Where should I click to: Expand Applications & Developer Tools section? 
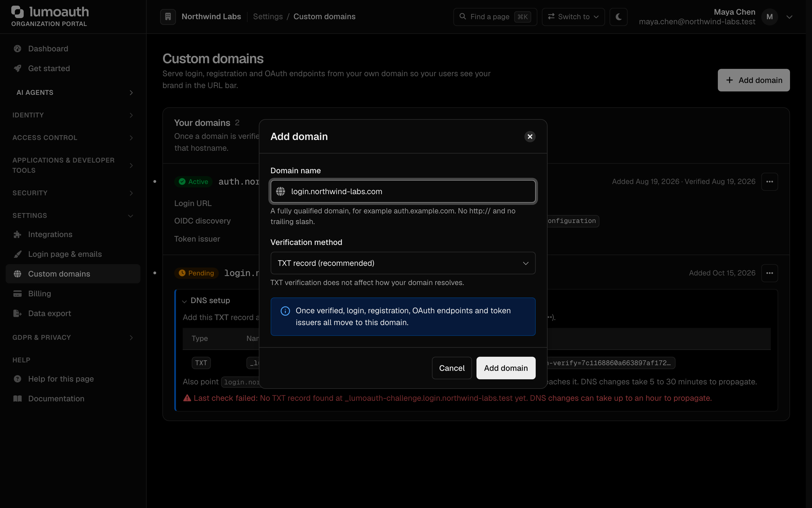[73, 165]
